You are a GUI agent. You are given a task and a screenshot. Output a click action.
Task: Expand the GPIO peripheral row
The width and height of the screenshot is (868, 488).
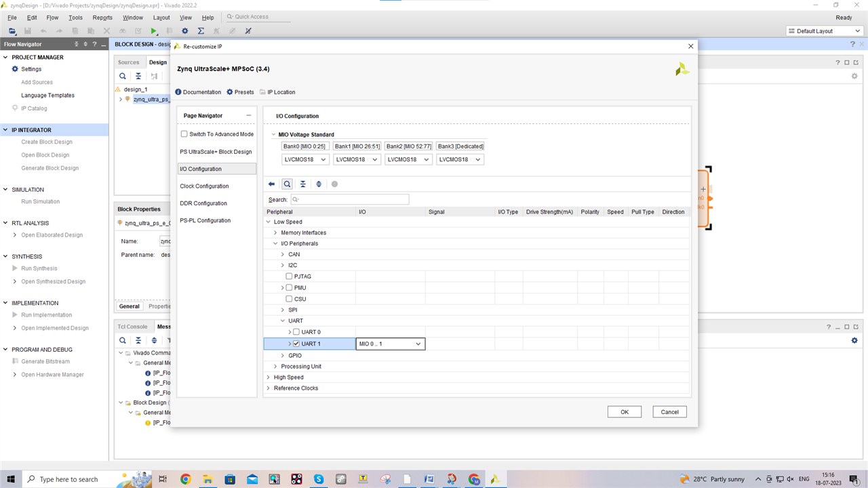[x=283, y=355]
